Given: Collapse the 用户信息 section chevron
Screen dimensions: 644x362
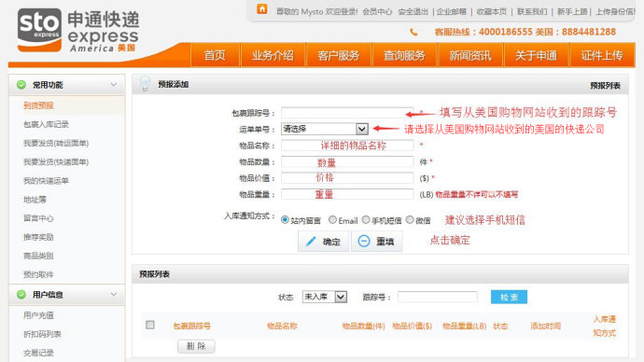Looking at the screenshot, I should coord(114,295).
